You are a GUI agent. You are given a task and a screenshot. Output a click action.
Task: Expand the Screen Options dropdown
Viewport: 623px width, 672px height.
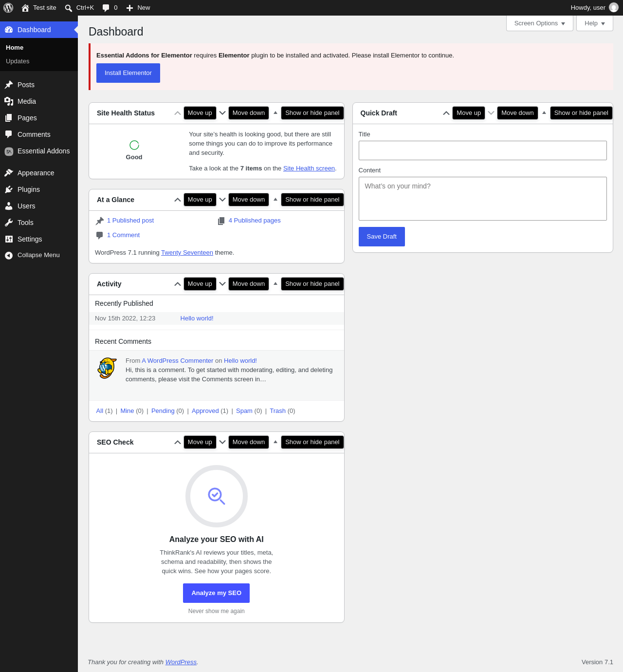540,23
